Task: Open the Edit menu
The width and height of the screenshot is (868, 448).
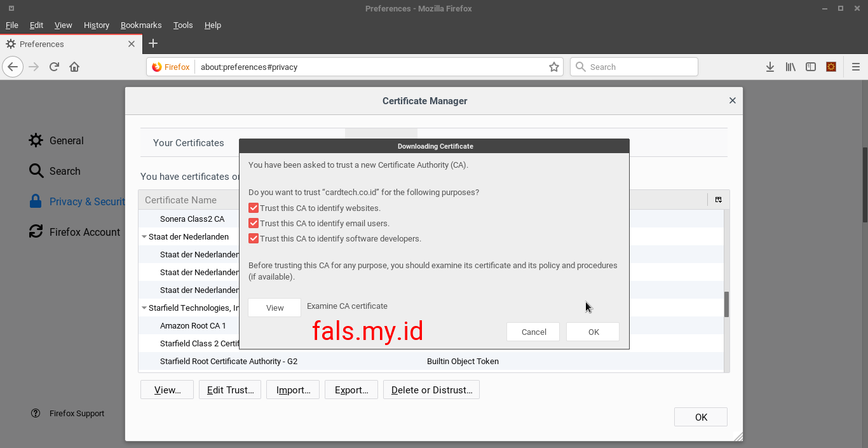Action: (36, 25)
